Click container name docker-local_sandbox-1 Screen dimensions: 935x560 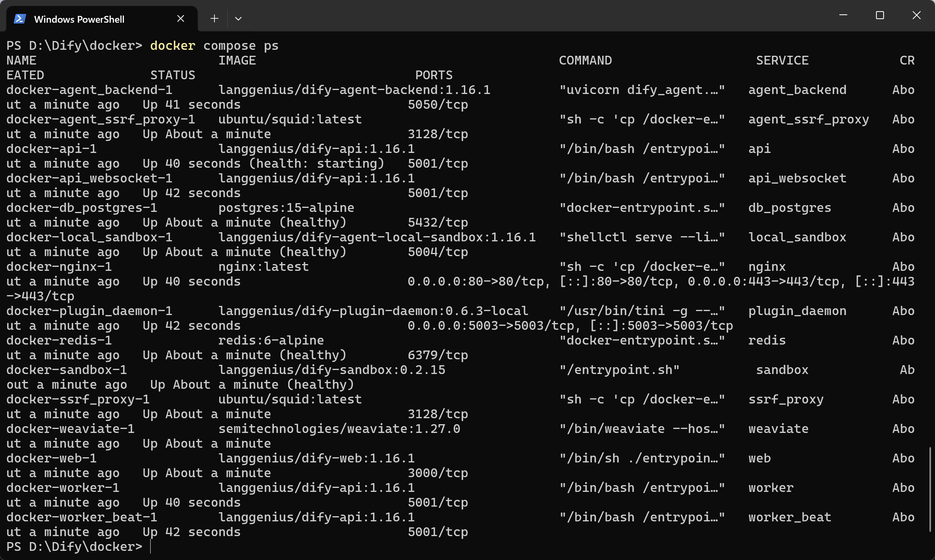[x=90, y=237]
